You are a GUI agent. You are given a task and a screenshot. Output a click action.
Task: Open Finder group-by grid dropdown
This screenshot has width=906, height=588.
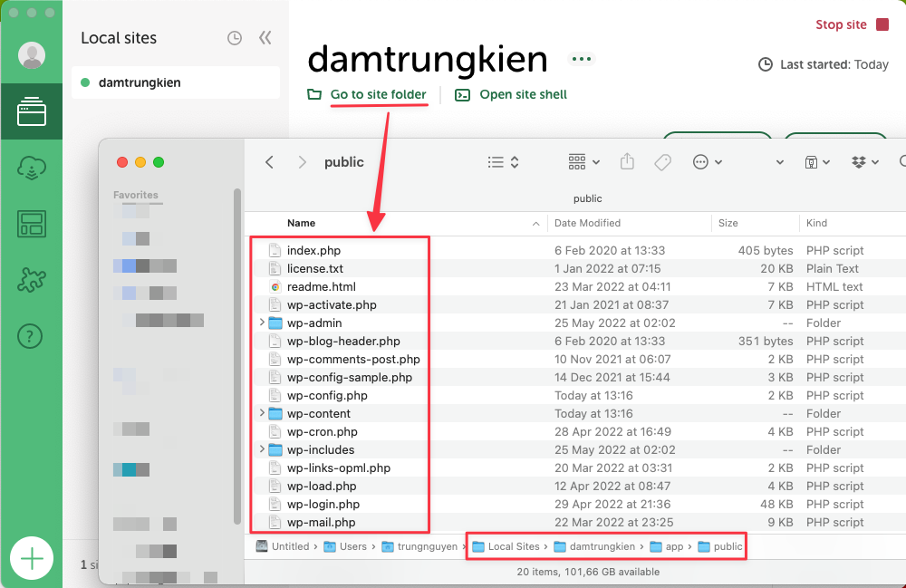click(583, 162)
